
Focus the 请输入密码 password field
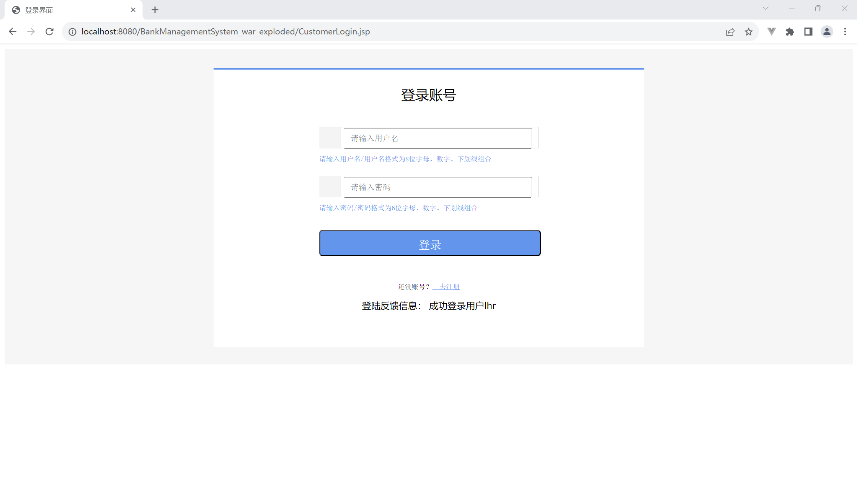437,187
